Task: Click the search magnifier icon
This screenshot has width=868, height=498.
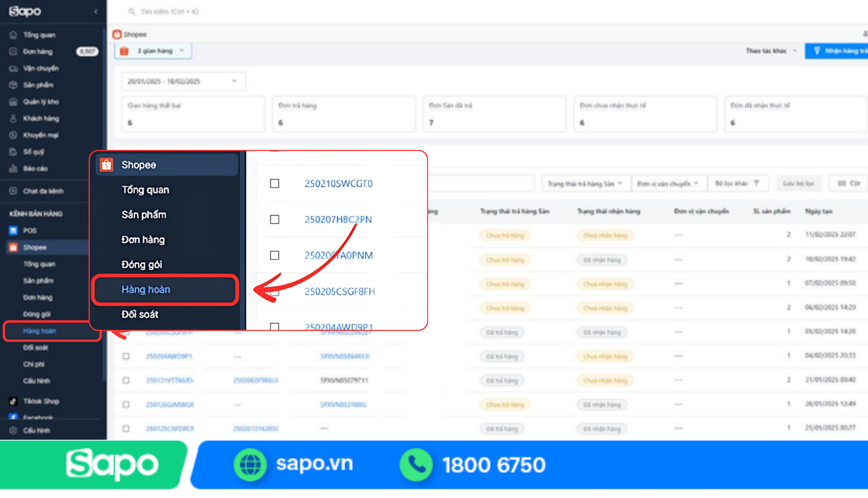Action: (132, 11)
